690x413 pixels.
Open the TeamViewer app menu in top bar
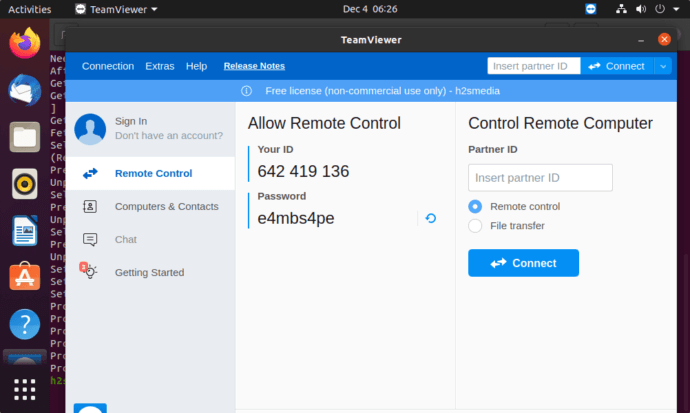[x=116, y=9]
